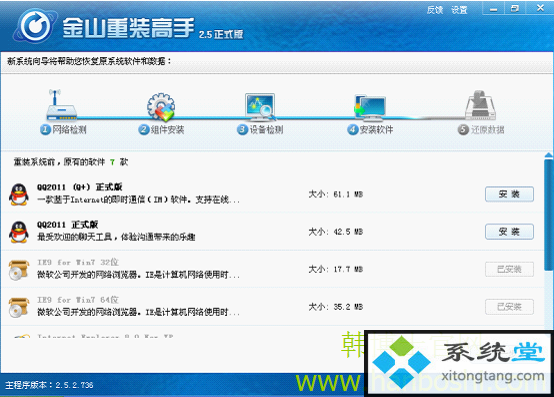Click the IE9 Win7 64位 package icon
Screen dimensions: 554x397
(19, 307)
